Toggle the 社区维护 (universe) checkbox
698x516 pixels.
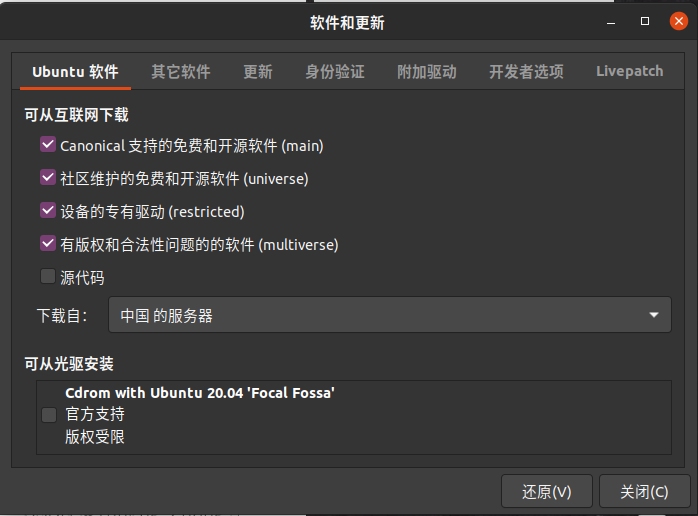coord(48,178)
